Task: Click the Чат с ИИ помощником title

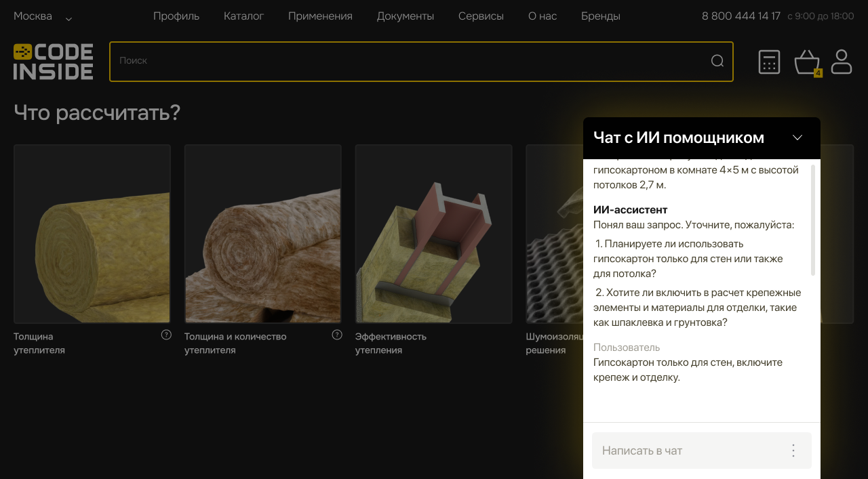Action: click(x=679, y=138)
